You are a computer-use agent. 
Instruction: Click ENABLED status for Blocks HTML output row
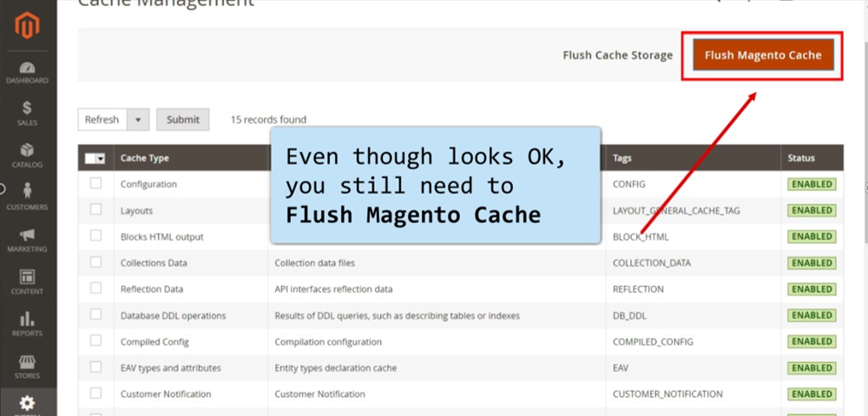(812, 236)
